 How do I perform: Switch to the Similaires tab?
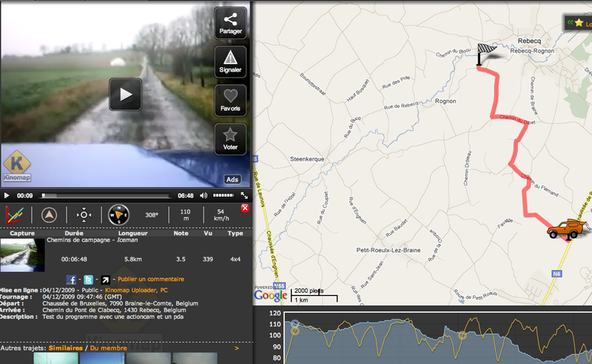(x=65, y=348)
